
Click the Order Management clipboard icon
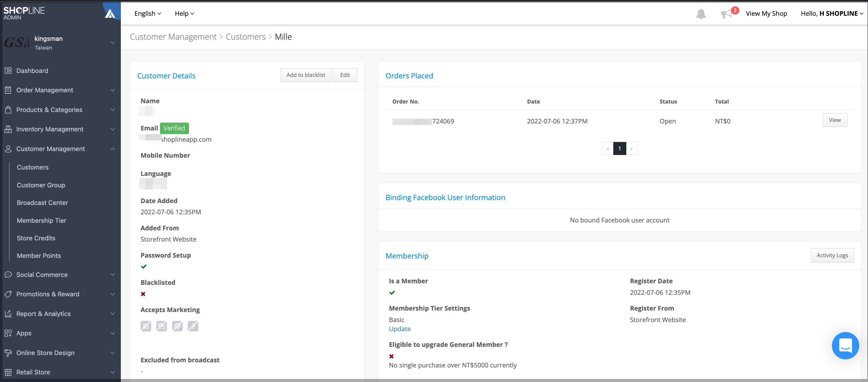pyautogui.click(x=8, y=90)
